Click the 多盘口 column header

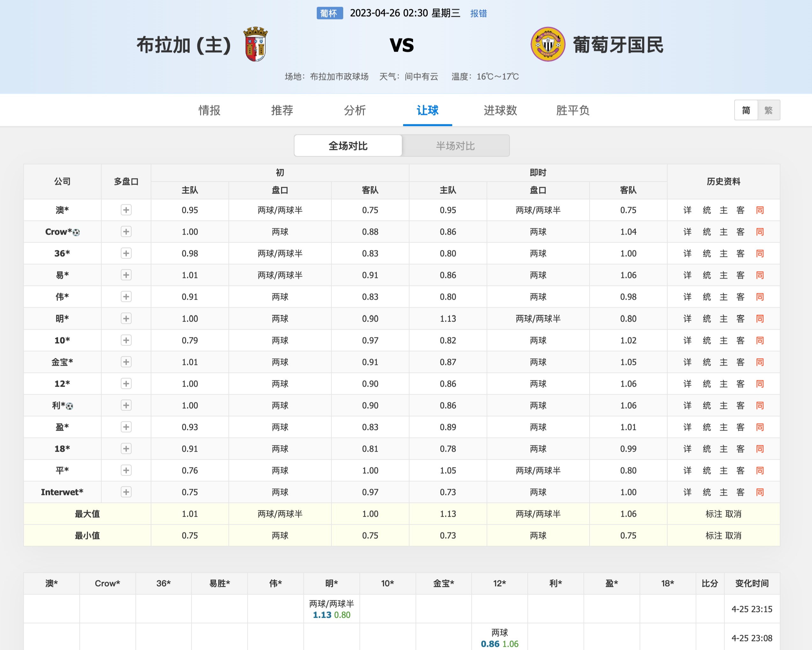(x=126, y=182)
